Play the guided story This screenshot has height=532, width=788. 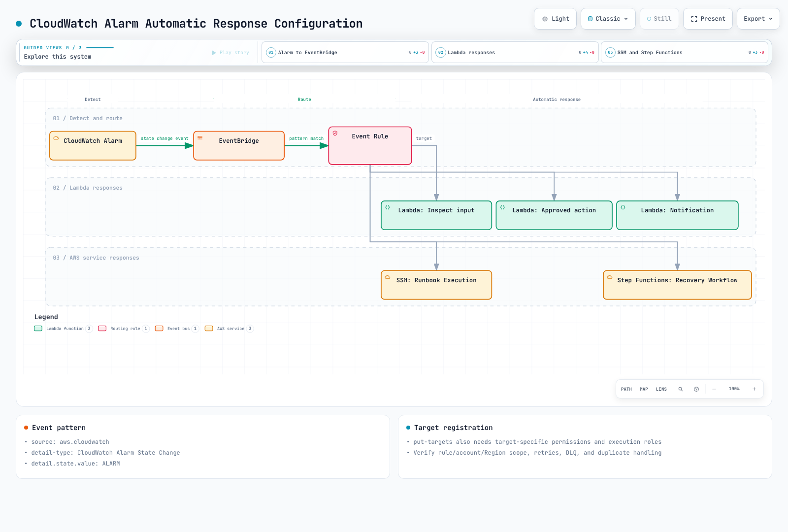coord(230,53)
